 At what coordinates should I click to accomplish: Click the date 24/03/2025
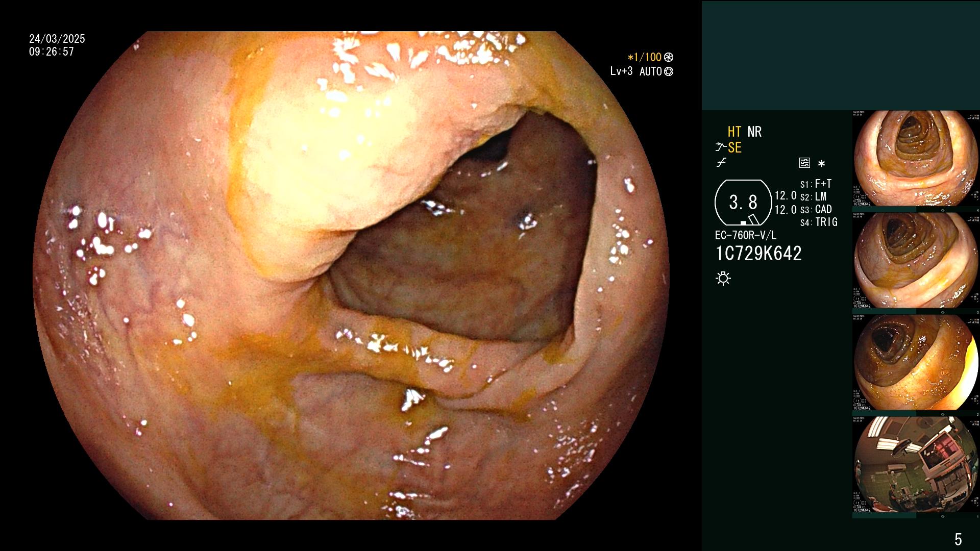pyautogui.click(x=57, y=39)
